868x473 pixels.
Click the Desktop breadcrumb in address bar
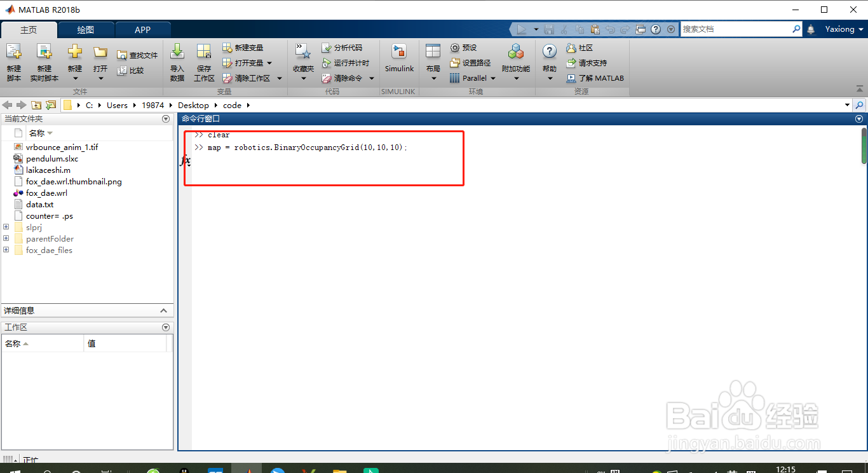[193, 105]
